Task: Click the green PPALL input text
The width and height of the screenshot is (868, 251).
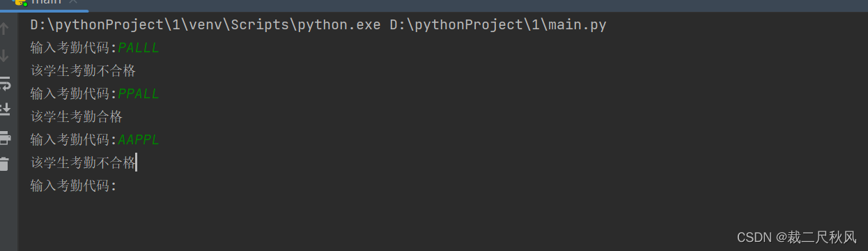Action: (139, 93)
